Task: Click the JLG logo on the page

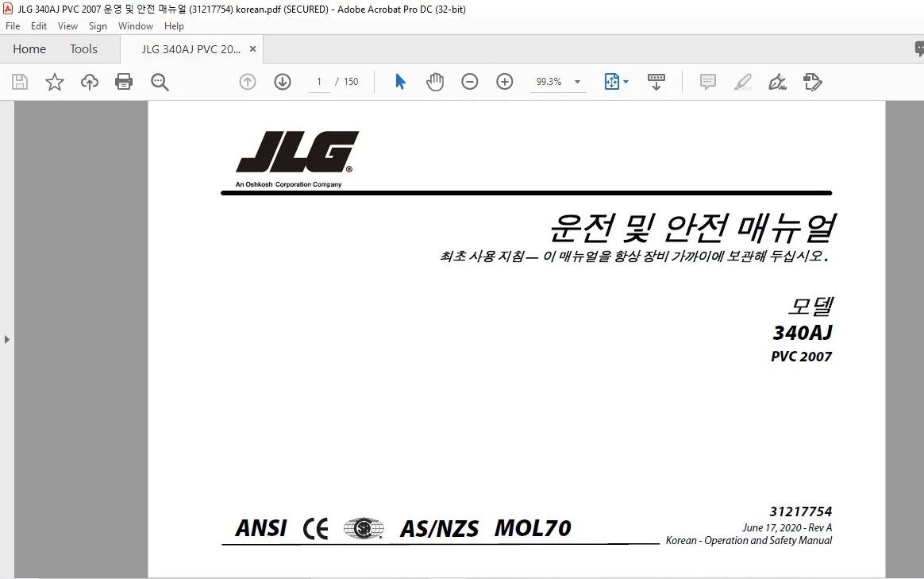Action: click(297, 152)
